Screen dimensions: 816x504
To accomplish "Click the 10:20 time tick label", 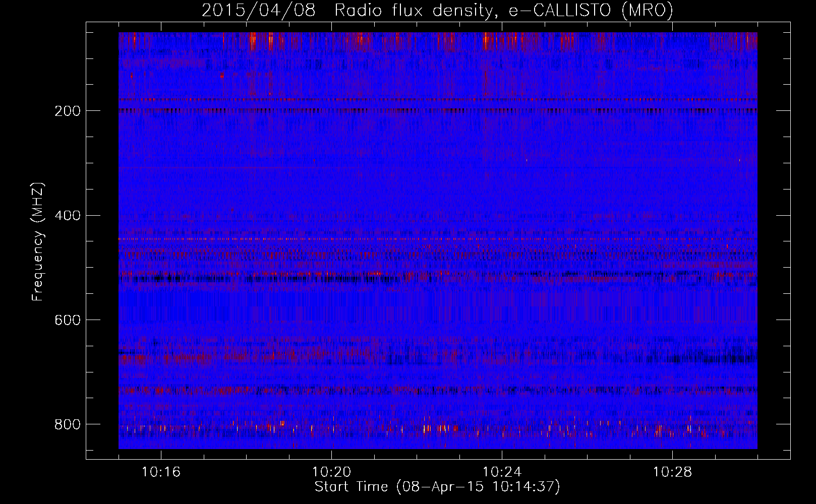I will 331,472.
